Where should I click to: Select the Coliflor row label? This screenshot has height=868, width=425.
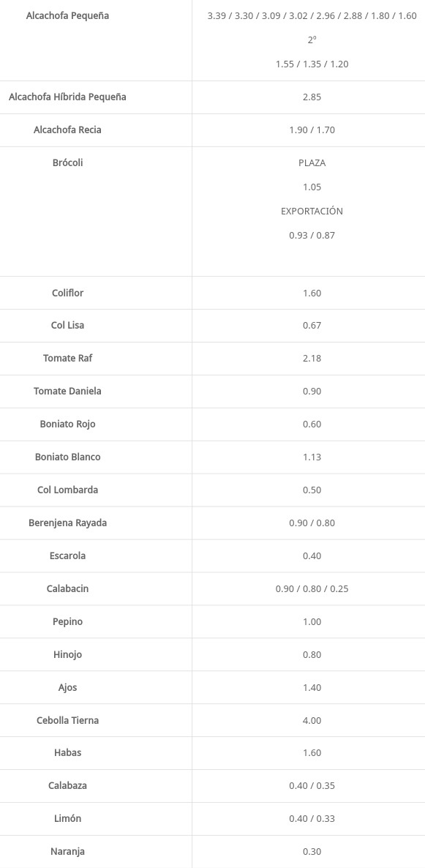pos(67,293)
